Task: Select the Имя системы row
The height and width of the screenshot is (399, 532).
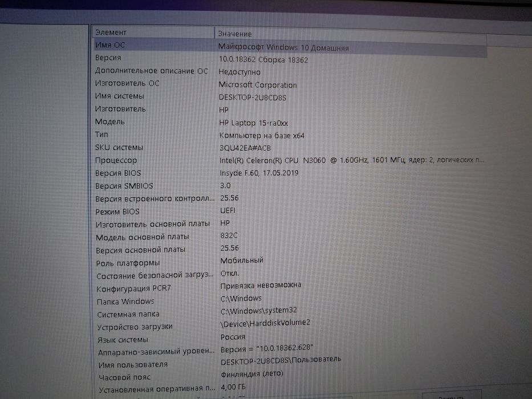Action: click(119, 96)
